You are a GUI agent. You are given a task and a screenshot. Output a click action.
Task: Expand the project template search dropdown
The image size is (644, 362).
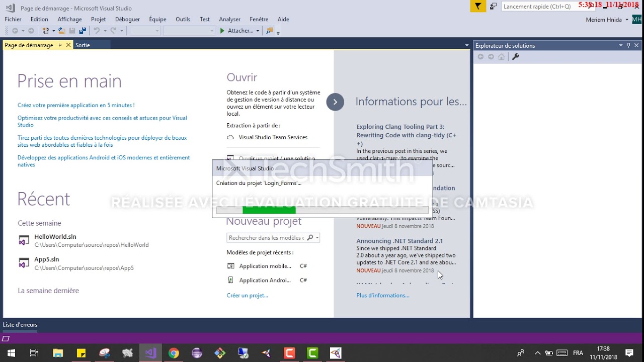[x=317, y=238]
